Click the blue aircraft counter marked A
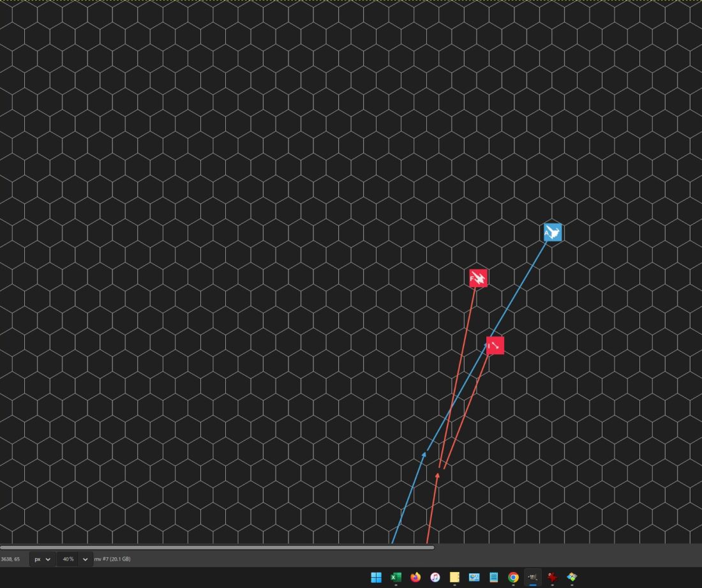The width and height of the screenshot is (702, 588). 553,232
